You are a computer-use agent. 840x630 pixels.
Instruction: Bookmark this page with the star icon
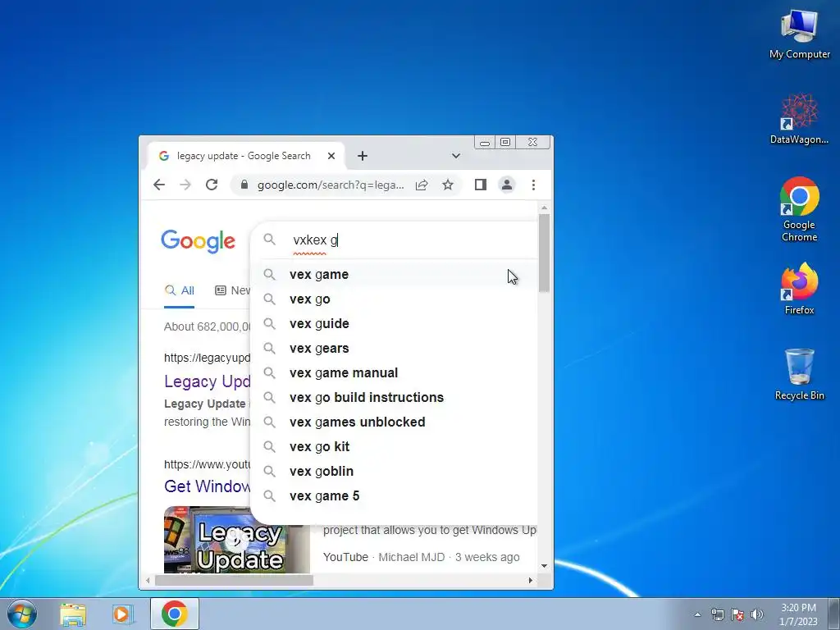pyautogui.click(x=448, y=185)
